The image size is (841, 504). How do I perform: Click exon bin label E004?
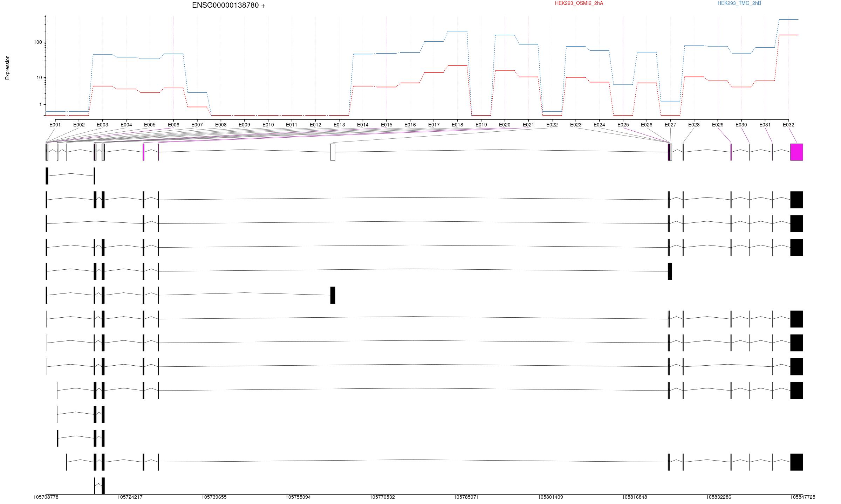coord(126,125)
